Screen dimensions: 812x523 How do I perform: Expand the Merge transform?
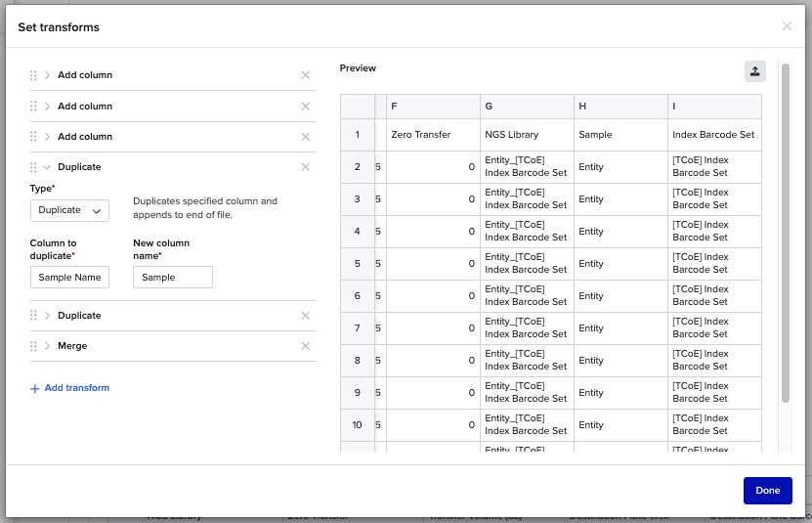47,346
